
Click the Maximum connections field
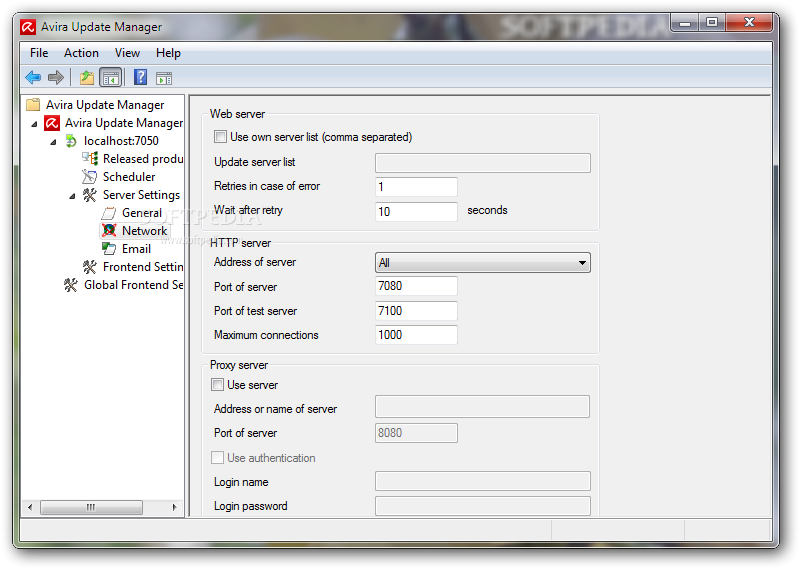[416, 335]
